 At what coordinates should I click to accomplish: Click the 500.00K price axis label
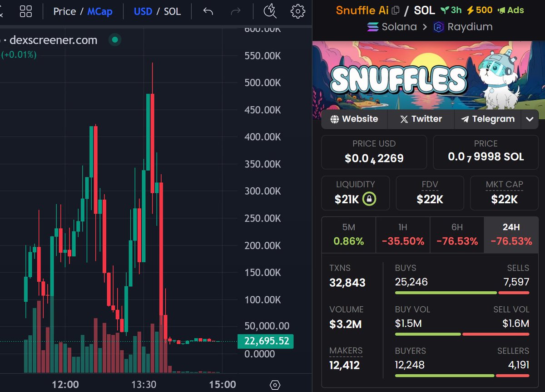point(263,83)
